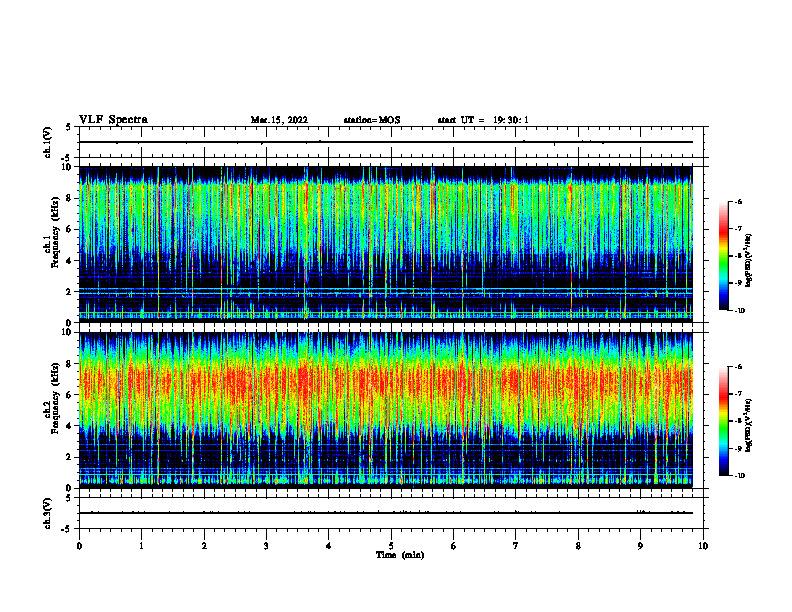Viewport: 792px width, 612px height.
Task: Select the date text "Mar.15, 2022"
Action: (x=279, y=120)
